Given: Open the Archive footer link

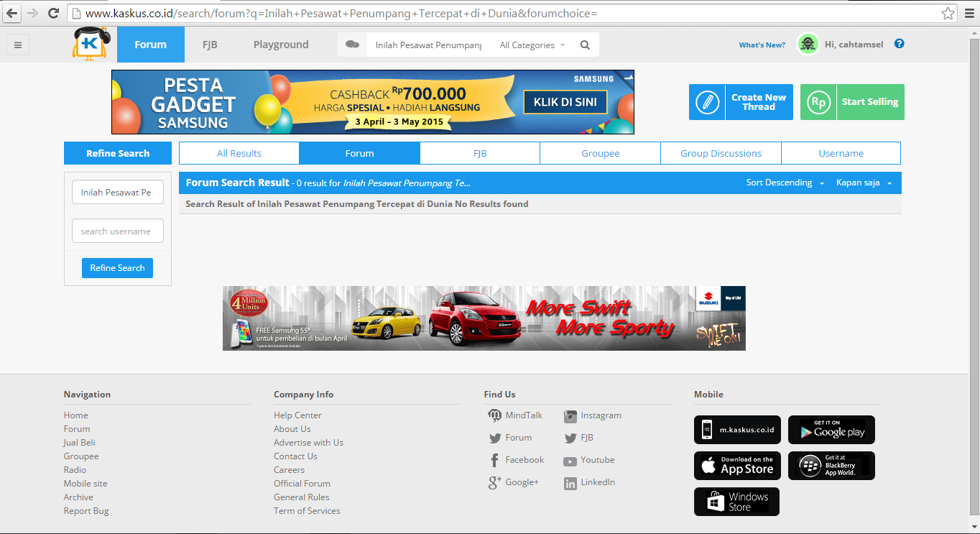Looking at the screenshot, I should pos(78,497).
